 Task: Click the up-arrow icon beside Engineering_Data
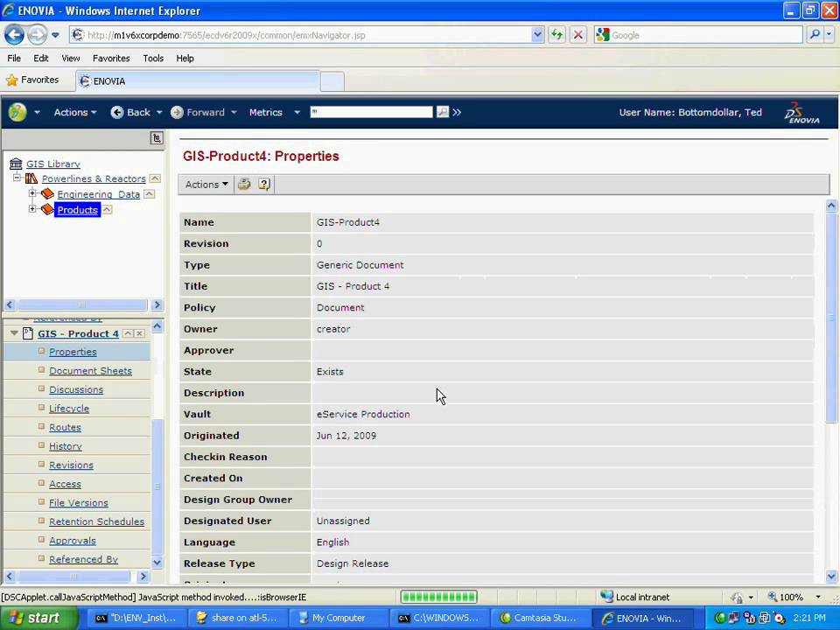(150, 194)
